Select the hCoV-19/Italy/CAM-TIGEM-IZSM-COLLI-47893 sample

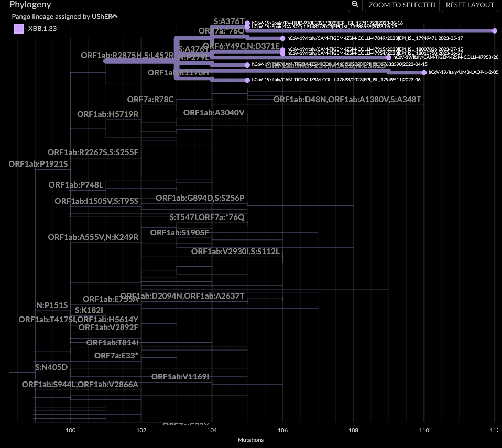coord(247,80)
